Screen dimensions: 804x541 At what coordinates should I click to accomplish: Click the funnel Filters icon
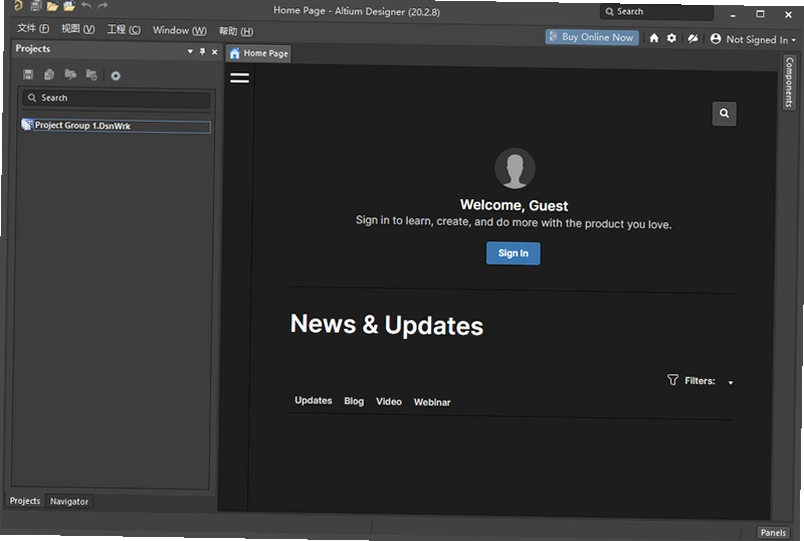[672, 379]
